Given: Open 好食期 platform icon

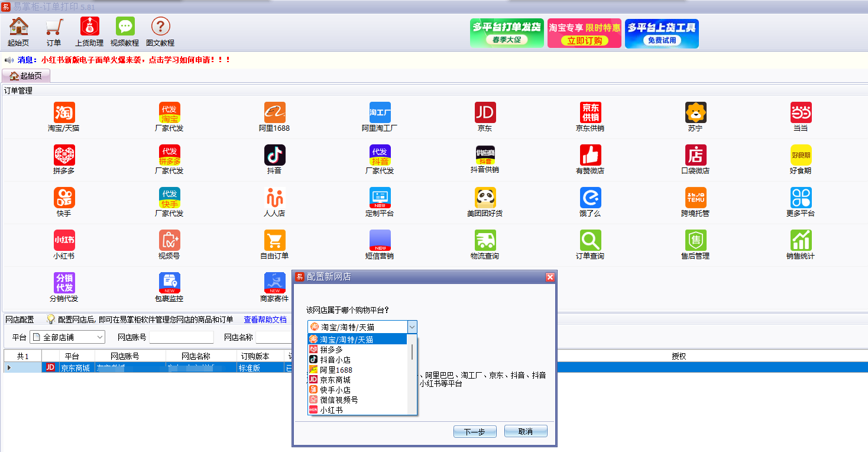Looking at the screenshot, I should pos(801,155).
